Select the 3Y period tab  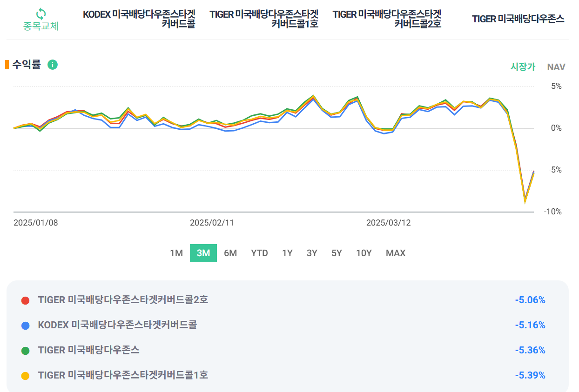[x=311, y=253]
